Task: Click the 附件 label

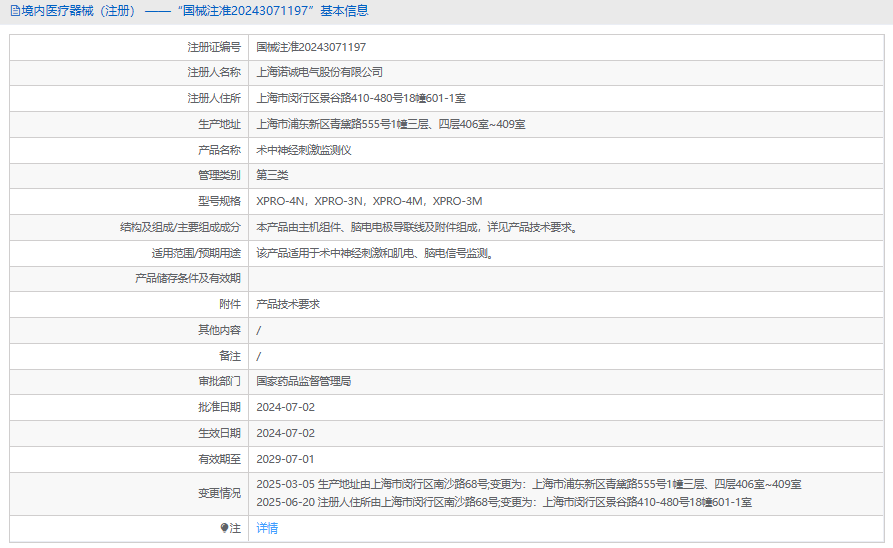Action: [x=230, y=305]
